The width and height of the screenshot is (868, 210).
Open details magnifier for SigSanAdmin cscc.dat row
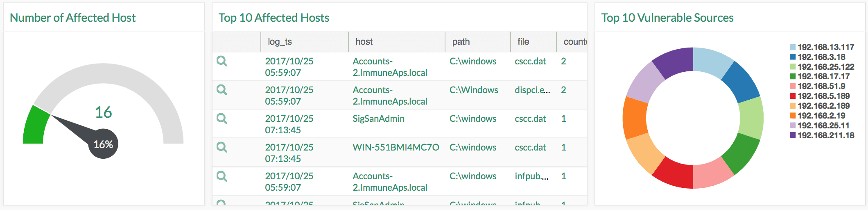click(x=222, y=119)
